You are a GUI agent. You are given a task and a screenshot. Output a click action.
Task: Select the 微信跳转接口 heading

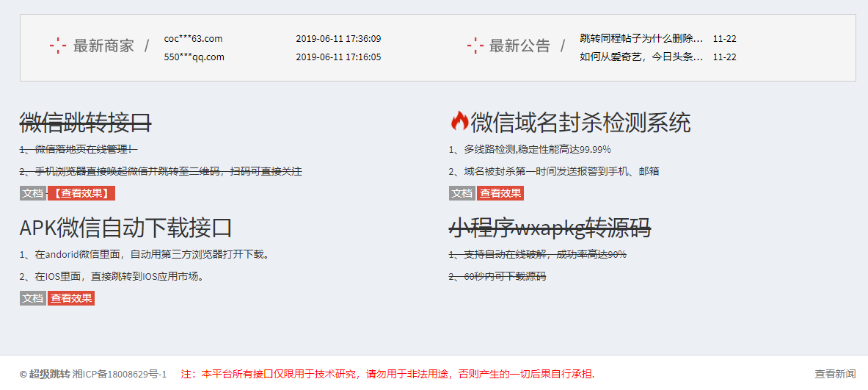[x=85, y=123]
